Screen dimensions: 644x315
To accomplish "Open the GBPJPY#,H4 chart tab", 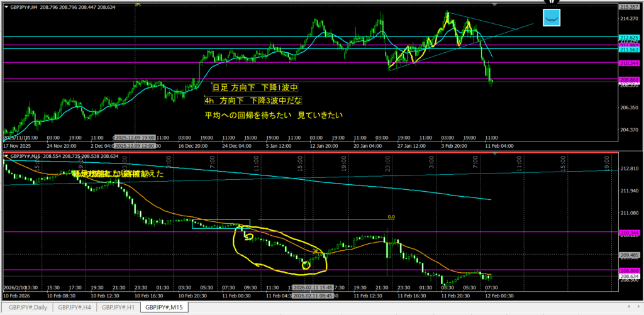I will pyautogui.click(x=75, y=308).
